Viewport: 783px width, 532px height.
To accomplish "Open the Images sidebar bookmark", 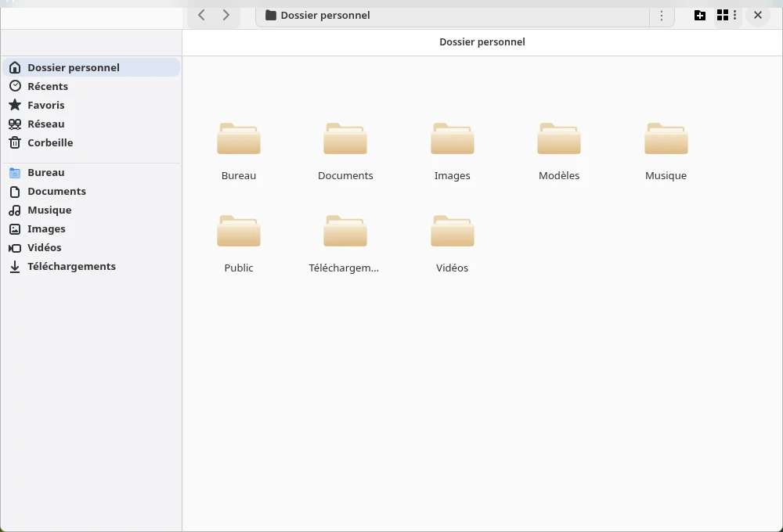I will 92,229.
